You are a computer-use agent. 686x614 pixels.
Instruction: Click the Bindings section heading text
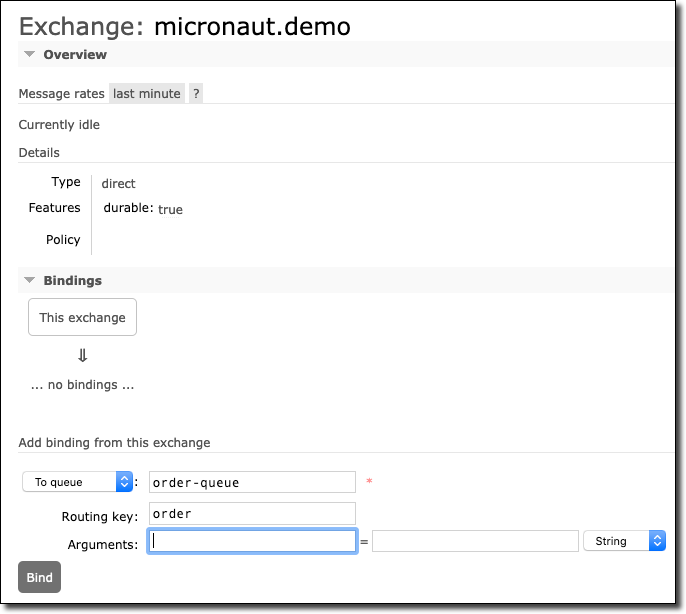point(72,281)
